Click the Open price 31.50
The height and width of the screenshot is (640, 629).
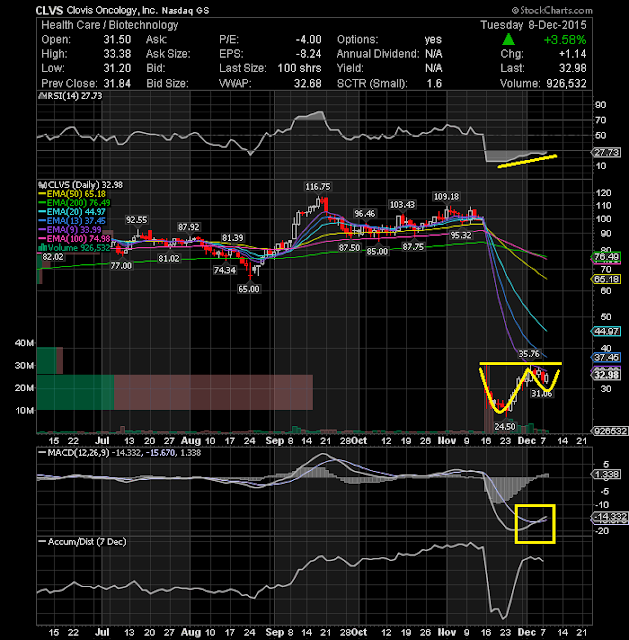tap(117, 40)
